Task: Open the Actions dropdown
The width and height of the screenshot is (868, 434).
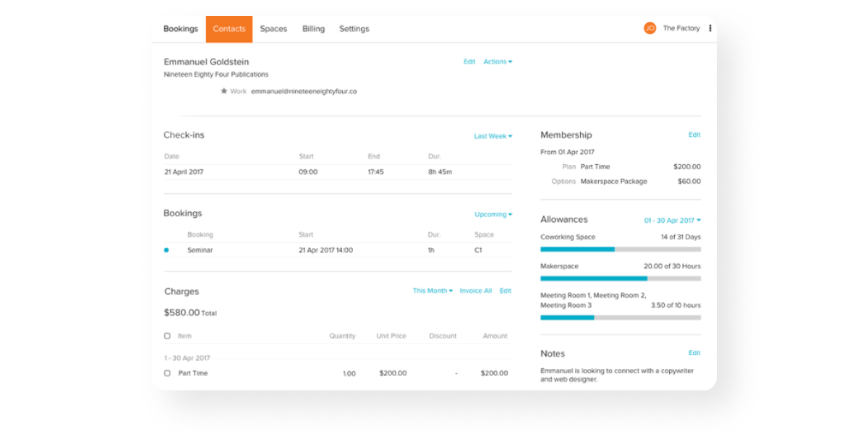Action: 498,62
